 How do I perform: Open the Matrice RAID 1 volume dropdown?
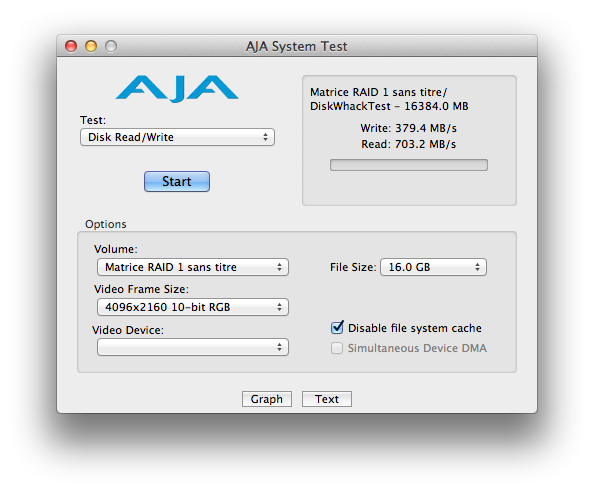(193, 267)
